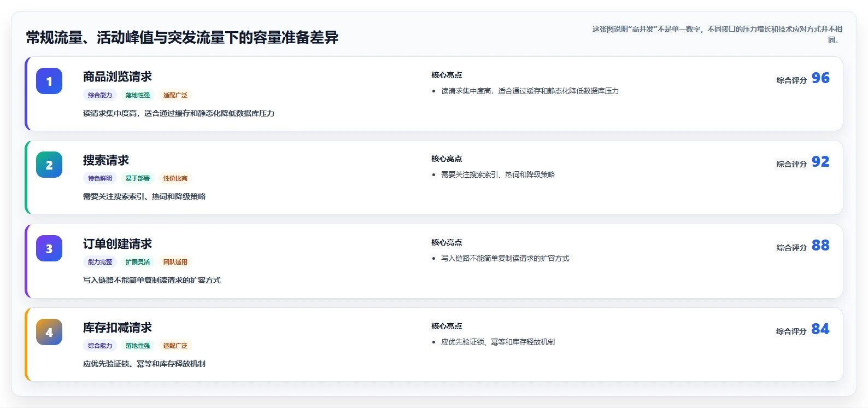Click 核心亮点 heading in 库存扣减请求 card
Screen dimensions: 868x408
[x=447, y=326]
